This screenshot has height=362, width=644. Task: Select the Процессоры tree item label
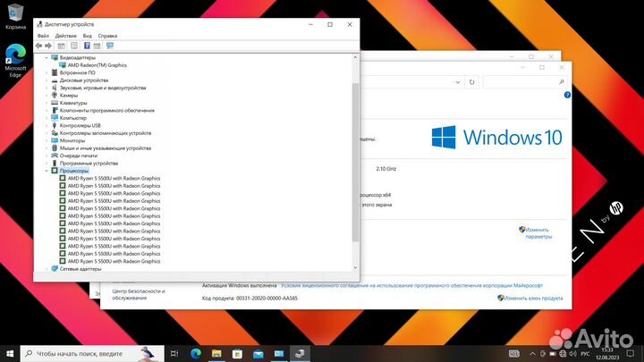tap(74, 171)
